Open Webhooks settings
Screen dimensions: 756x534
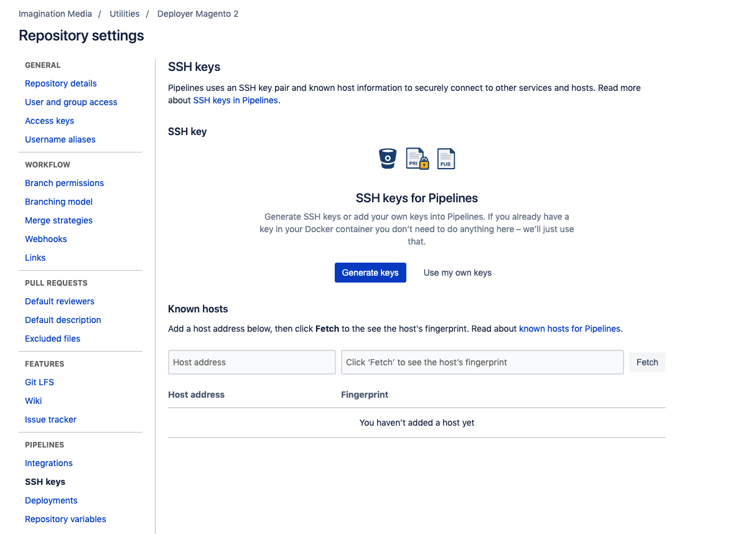tap(46, 239)
